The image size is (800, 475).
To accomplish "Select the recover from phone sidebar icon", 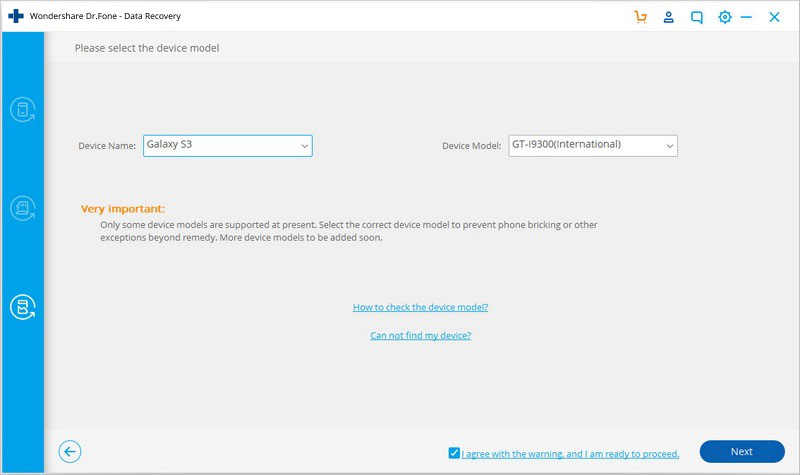I will (22, 109).
